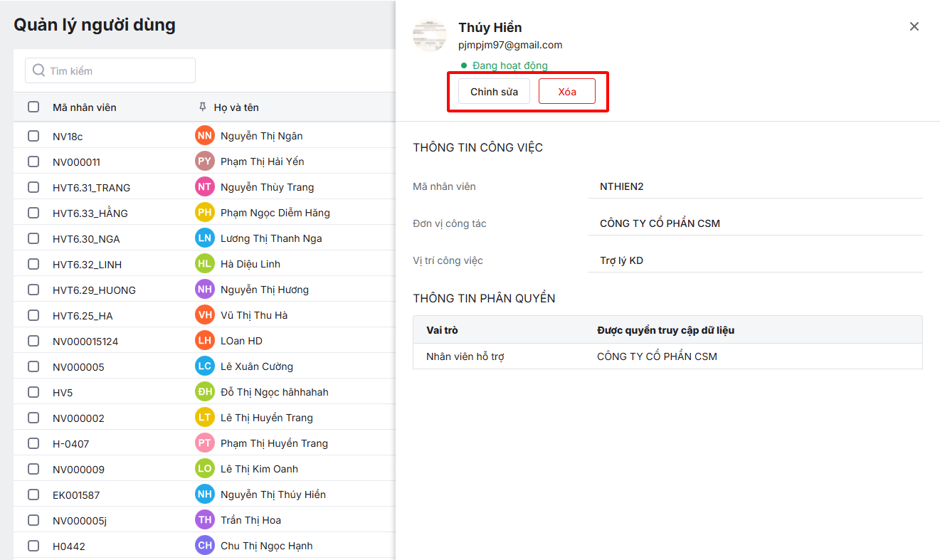Click the name Vũ Thị Thu Hà
Image resolution: width=940 pixels, height=560 pixels.
(x=254, y=315)
